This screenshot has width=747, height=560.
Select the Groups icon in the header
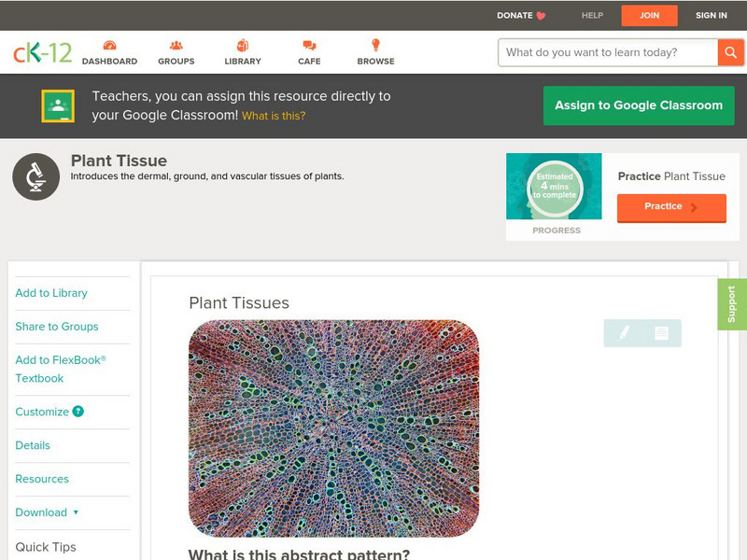point(176,44)
